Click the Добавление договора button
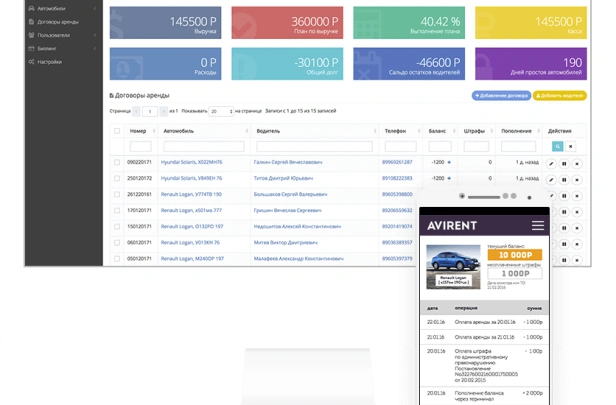This screenshot has width=616, height=405. 502,95
